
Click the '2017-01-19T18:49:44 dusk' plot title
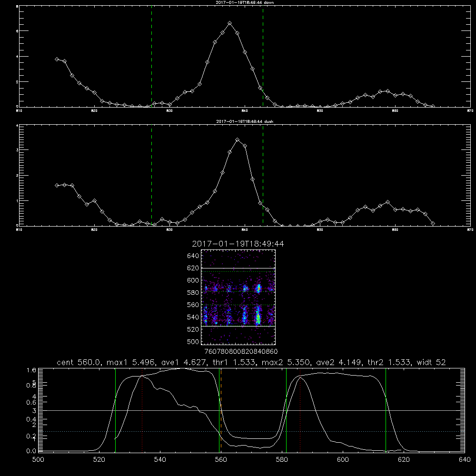tap(245, 121)
